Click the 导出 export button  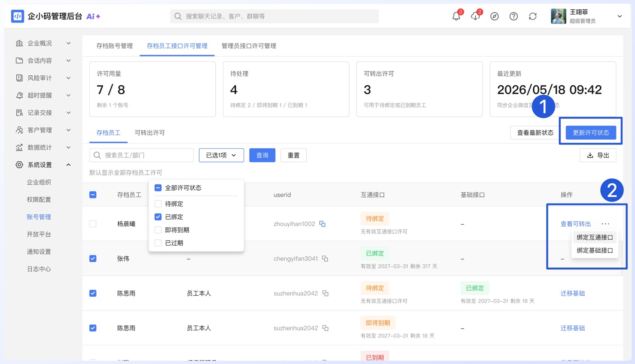[598, 155]
